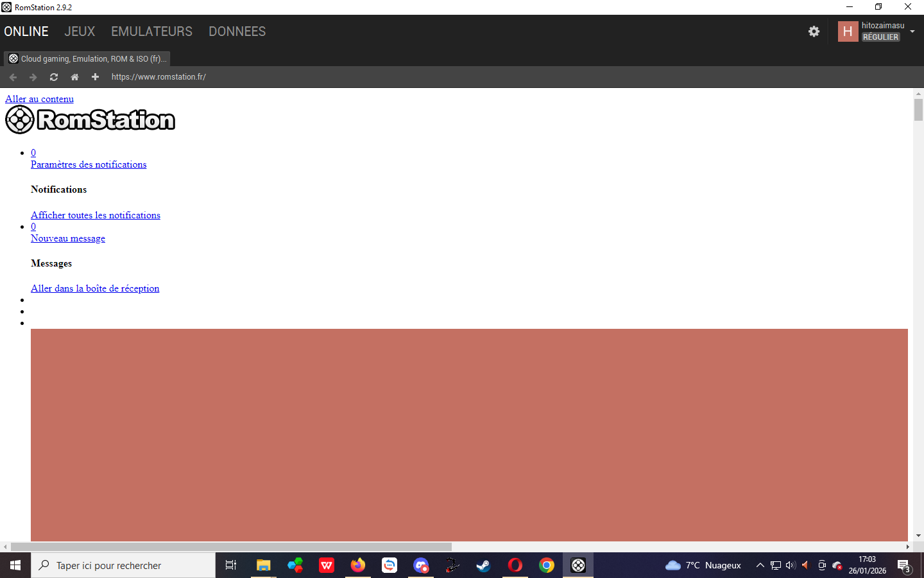
Task: Click the browser back arrow icon
Action: tap(13, 77)
